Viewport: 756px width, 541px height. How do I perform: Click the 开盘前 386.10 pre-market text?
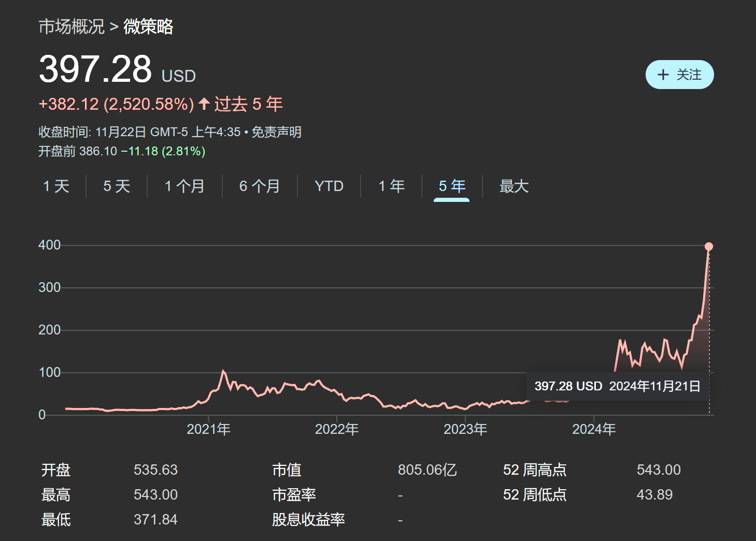(x=78, y=151)
